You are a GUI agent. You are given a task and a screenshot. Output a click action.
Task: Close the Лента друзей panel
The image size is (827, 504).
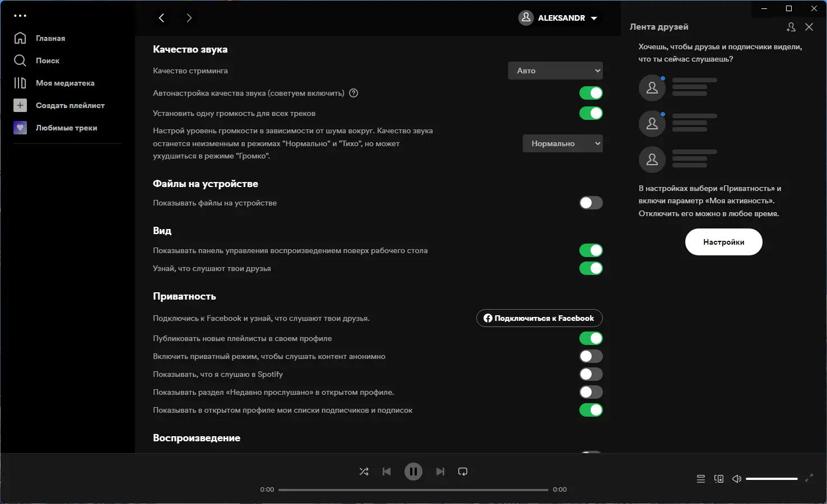pyautogui.click(x=809, y=27)
